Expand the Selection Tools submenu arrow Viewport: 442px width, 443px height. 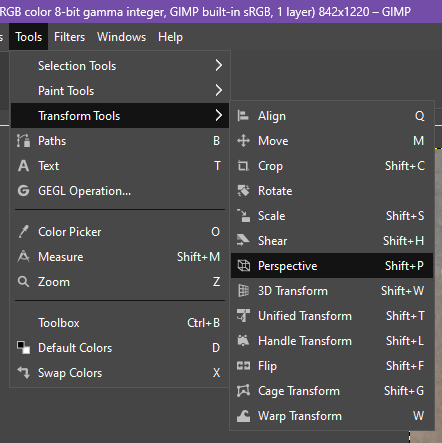(x=219, y=65)
